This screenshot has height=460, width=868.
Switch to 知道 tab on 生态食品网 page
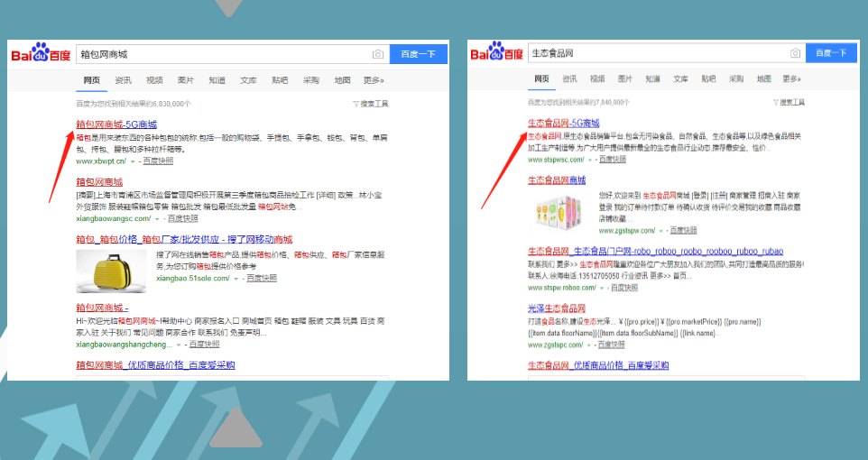click(652, 79)
